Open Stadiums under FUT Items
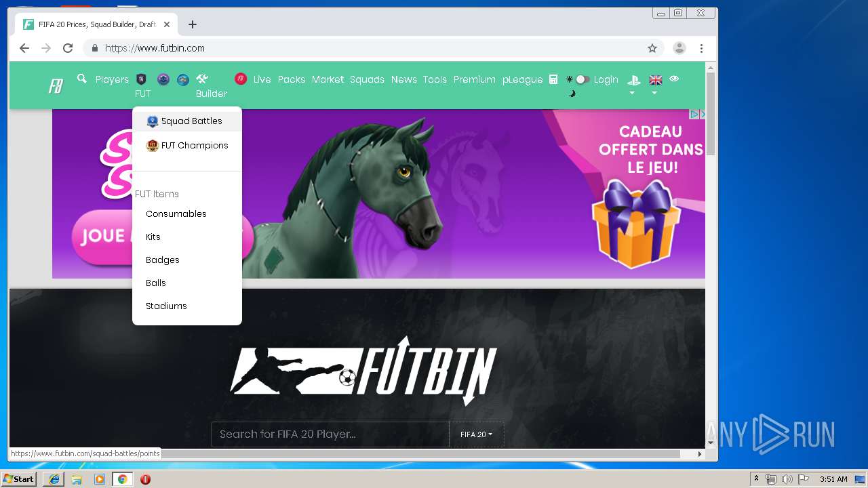 [x=166, y=306]
